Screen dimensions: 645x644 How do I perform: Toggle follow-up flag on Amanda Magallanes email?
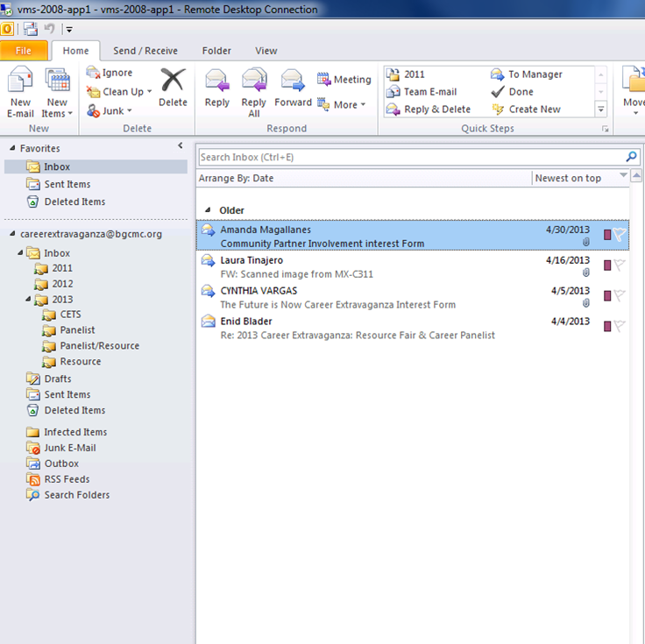tap(620, 235)
